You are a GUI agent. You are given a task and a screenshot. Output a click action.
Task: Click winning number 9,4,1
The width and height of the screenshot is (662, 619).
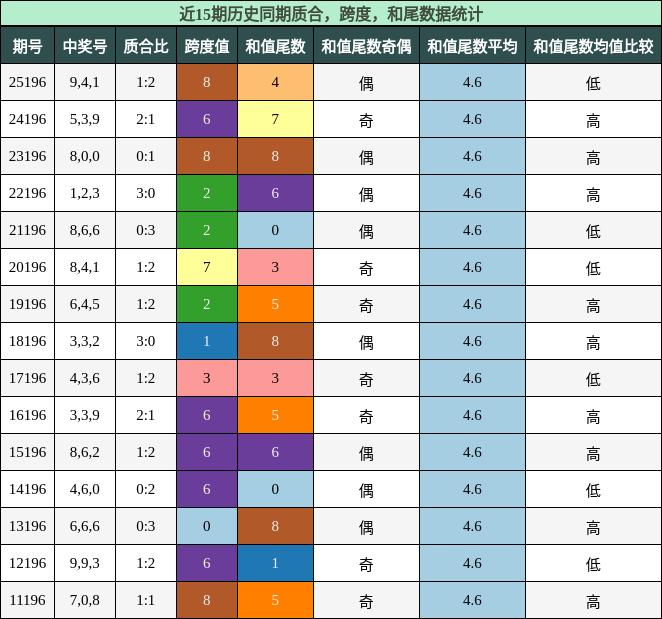click(x=85, y=82)
